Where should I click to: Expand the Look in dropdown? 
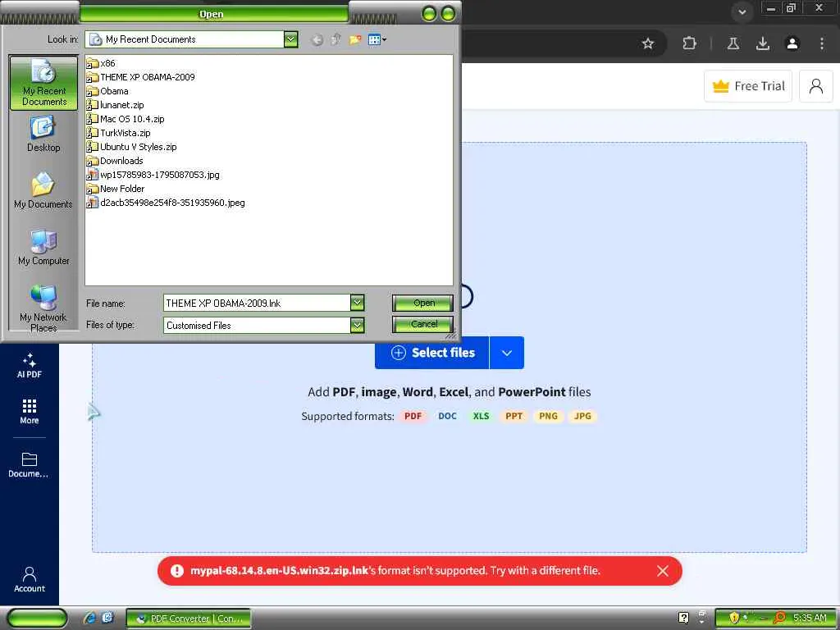pyautogui.click(x=291, y=39)
